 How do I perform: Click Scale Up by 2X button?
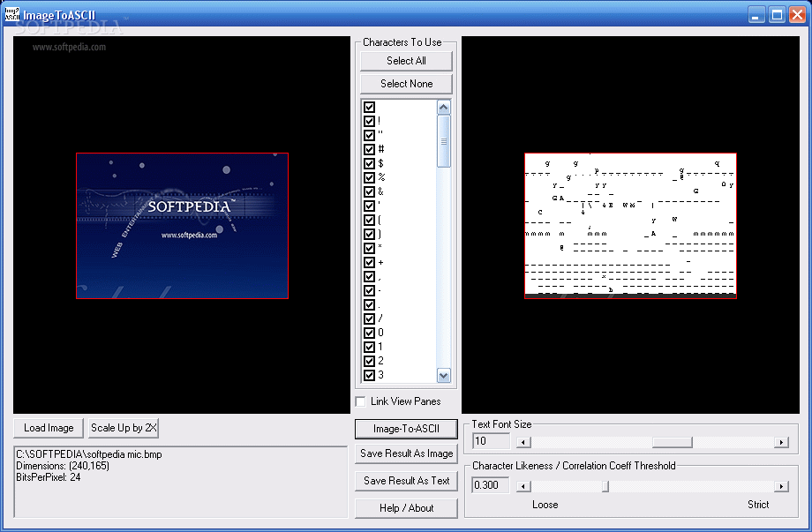click(124, 428)
